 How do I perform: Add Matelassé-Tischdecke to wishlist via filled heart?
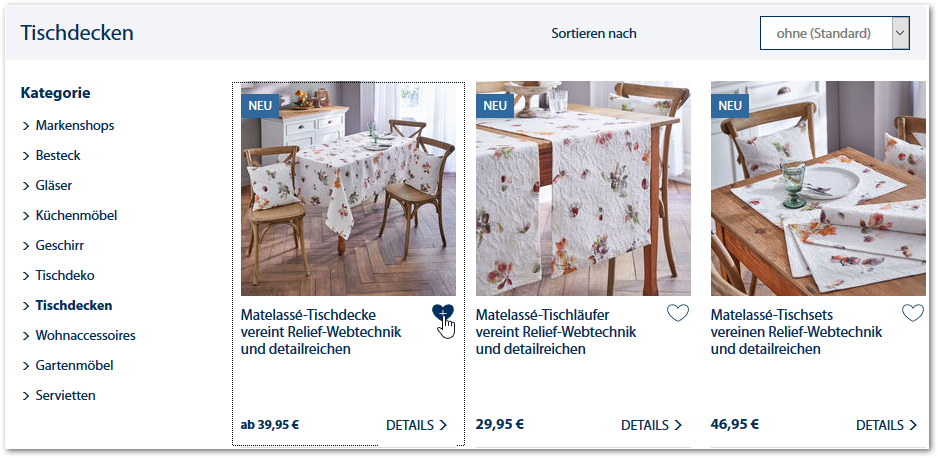tap(443, 313)
